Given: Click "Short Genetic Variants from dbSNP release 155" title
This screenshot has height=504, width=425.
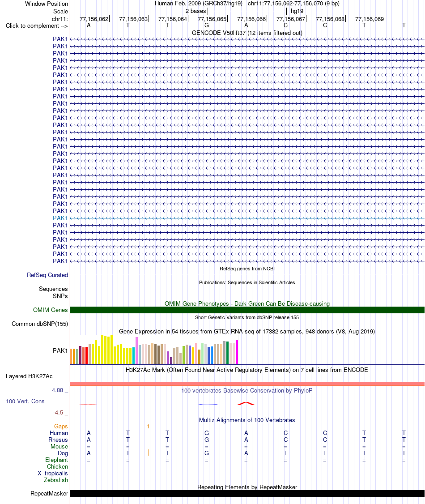Looking at the screenshot, I should pyautogui.click(x=247, y=317).
